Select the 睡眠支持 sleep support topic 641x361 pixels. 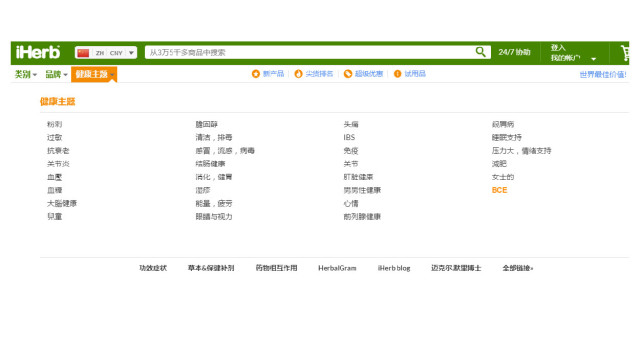507,138
